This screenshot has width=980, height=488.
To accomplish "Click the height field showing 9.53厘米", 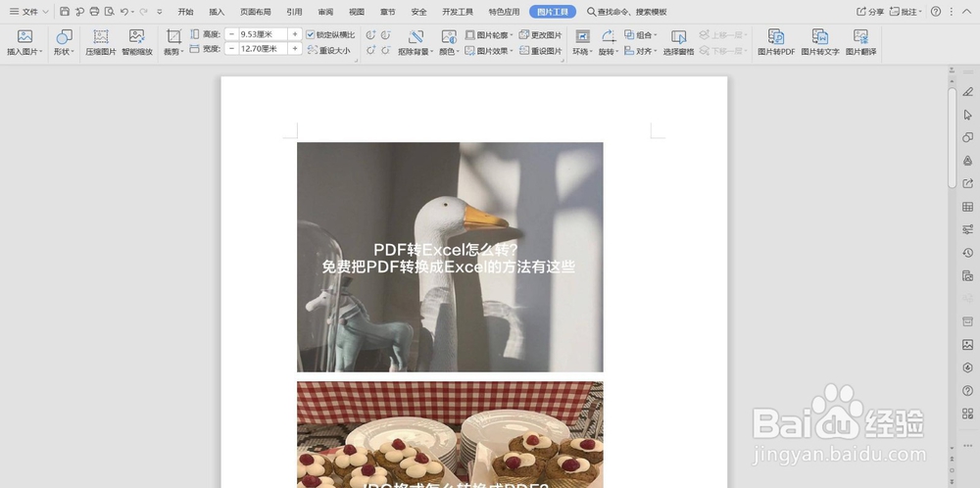I will pos(263,34).
